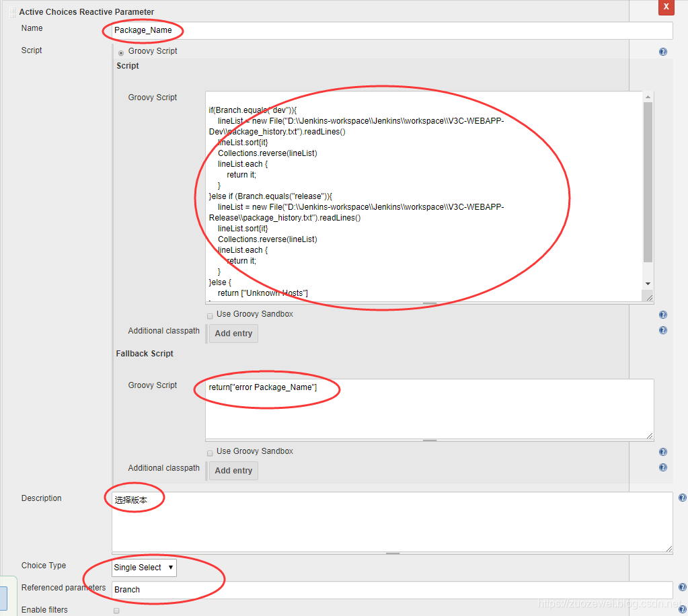Click the Choice Type label

44,566
